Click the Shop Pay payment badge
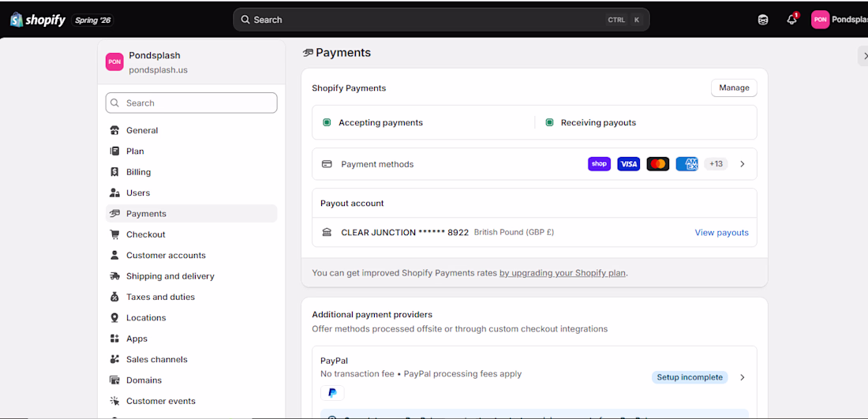The height and width of the screenshot is (419, 868). pyautogui.click(x=599, y=164)
